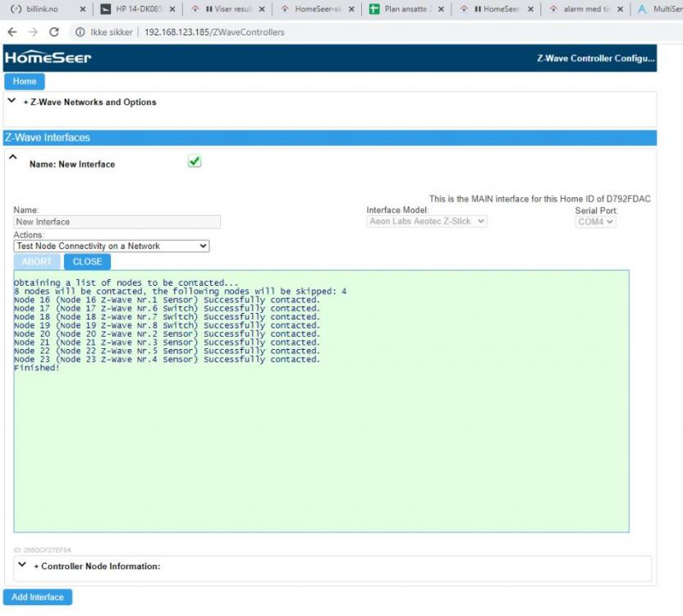Image resolution: width=683 pixels, height=616 pixels.
Task: Close the Plan ansatte browser tab
Action: click(441, 10)
